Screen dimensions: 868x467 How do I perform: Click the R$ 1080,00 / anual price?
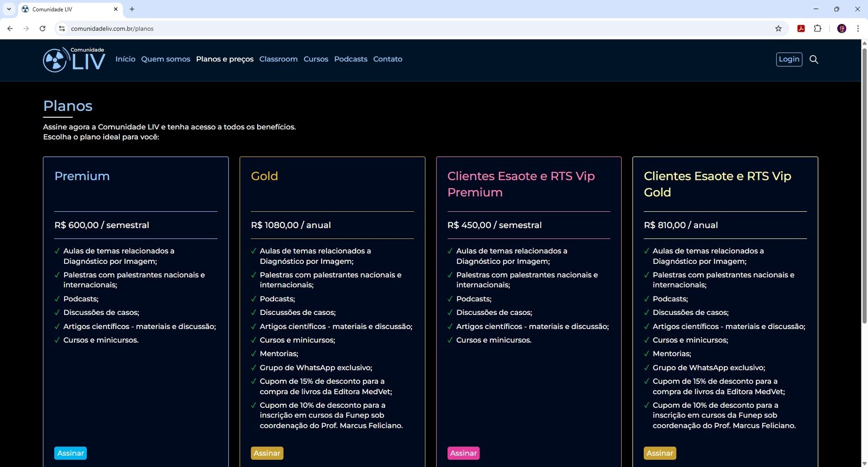click(291, 225)
